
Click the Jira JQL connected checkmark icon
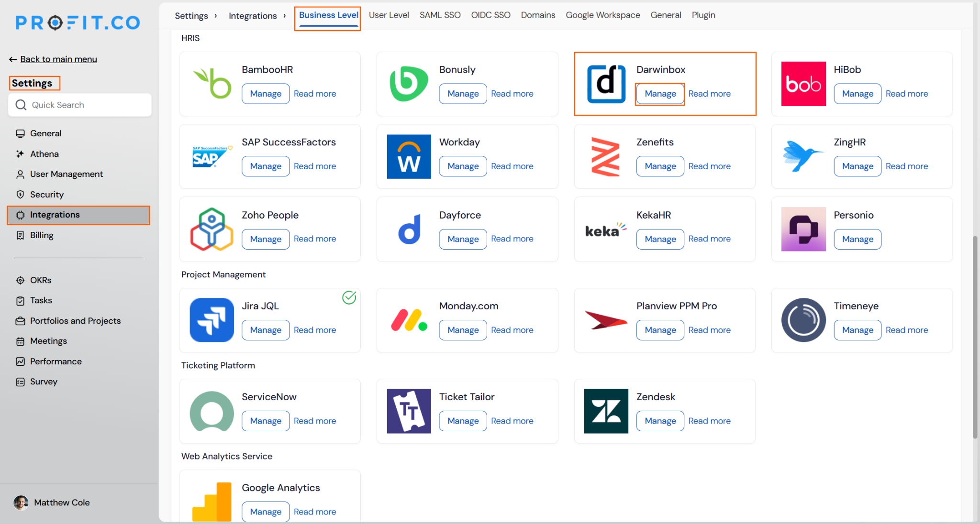click(349, 297)
